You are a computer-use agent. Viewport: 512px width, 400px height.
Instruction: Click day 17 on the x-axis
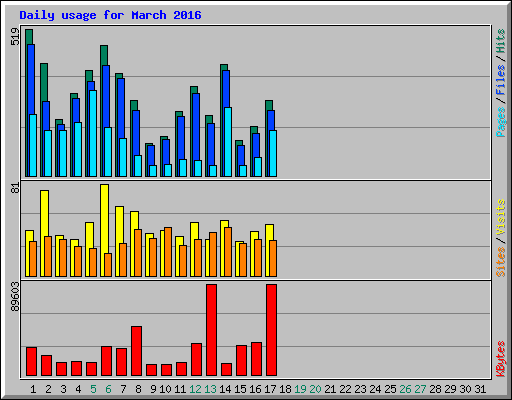[x=270, y=389]
